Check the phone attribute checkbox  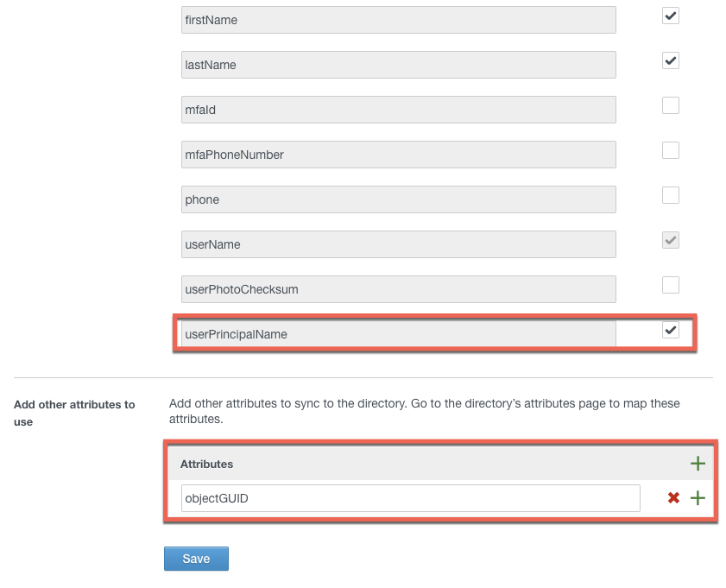(x=671, y=195)
